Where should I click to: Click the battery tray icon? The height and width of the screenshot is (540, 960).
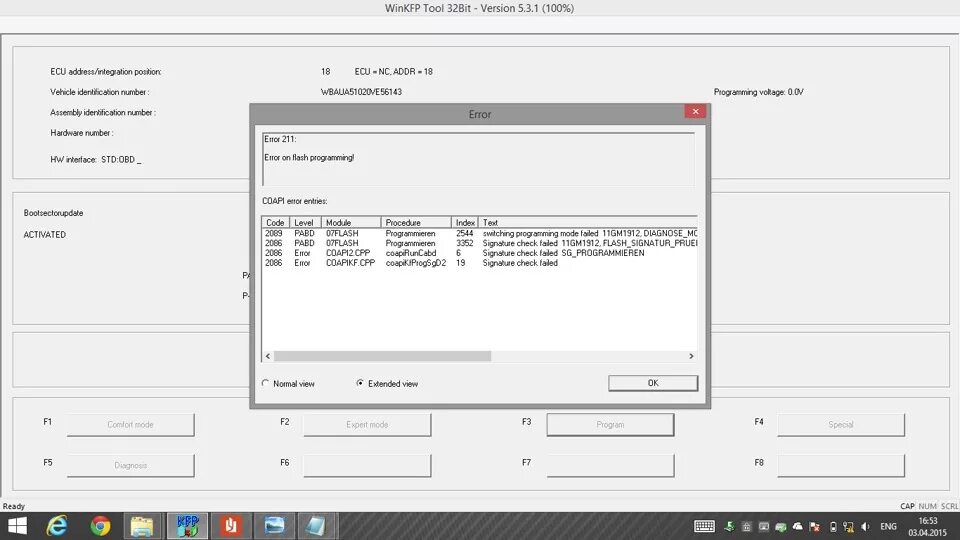tap(833, 527)
